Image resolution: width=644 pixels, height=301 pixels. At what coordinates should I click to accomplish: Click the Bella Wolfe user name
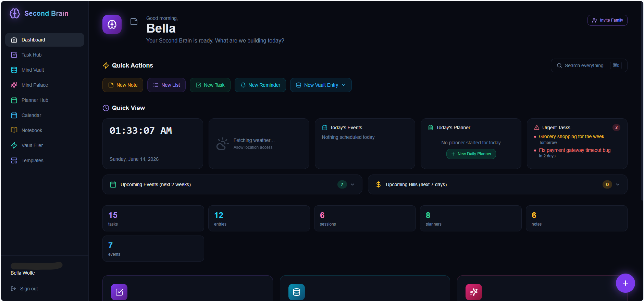(x=23, y=273)
